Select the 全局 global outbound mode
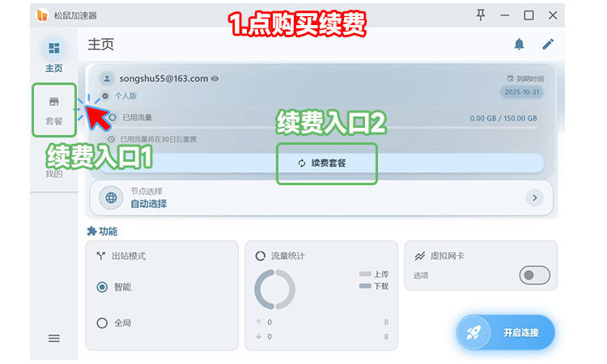 (103, 323)
